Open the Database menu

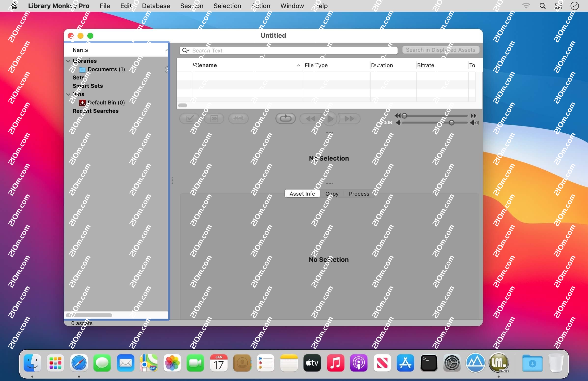pos(156,6)
